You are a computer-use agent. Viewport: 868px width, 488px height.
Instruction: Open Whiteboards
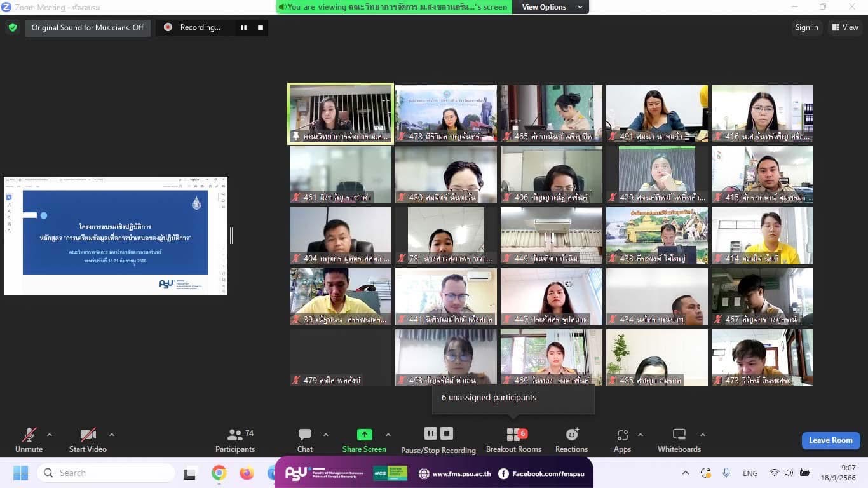point(679,440)
